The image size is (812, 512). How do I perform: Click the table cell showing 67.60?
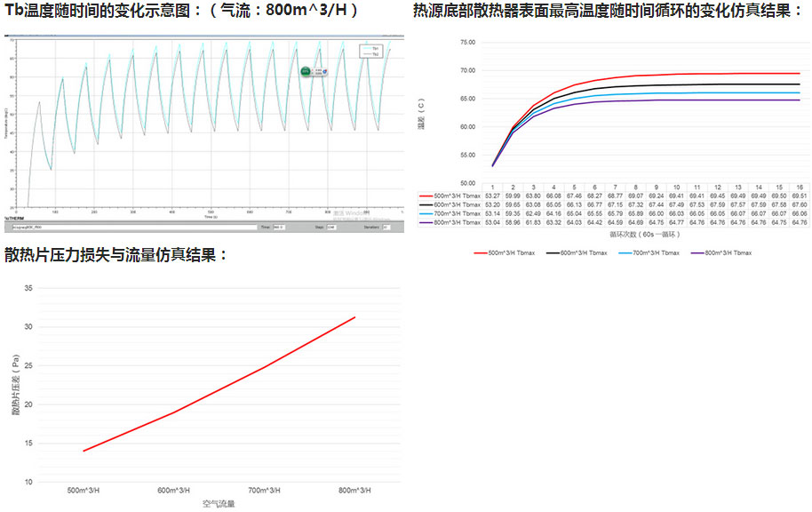tap(800, 204)
